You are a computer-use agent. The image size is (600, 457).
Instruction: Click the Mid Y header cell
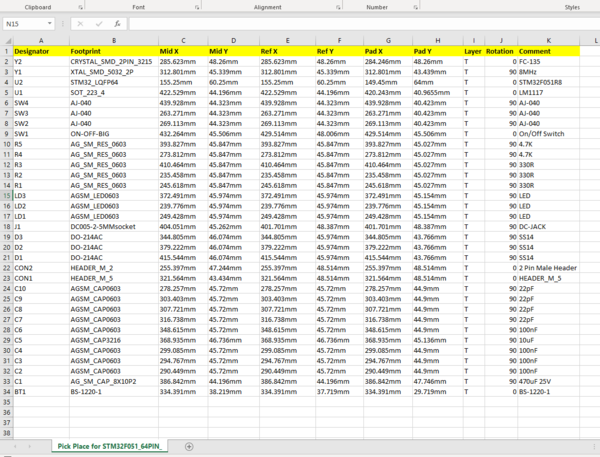coord(234,51)
